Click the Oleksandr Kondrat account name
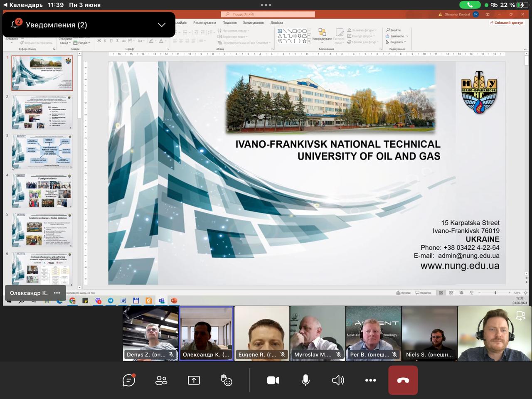This screenshot has height=399, width=532. [457, 14]
